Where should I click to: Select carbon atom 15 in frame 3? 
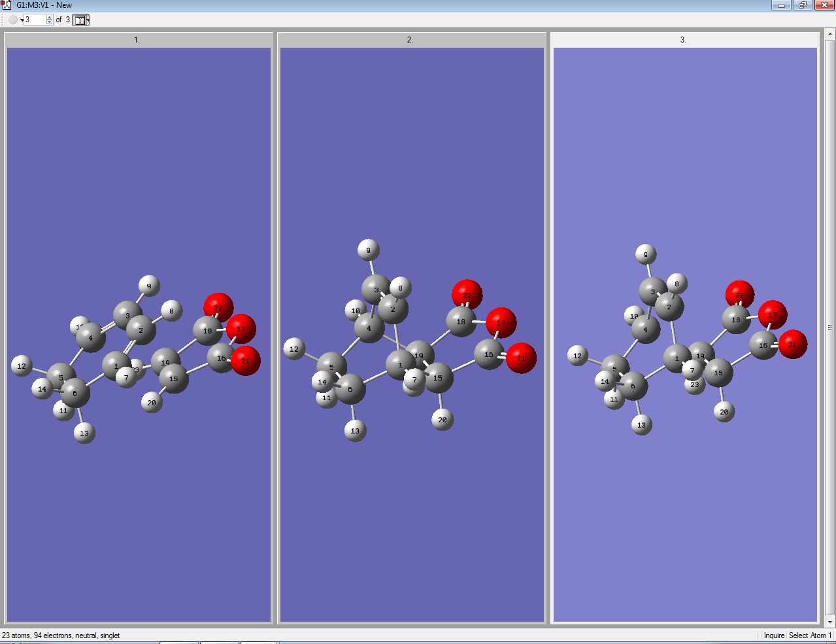coord(718,373)
